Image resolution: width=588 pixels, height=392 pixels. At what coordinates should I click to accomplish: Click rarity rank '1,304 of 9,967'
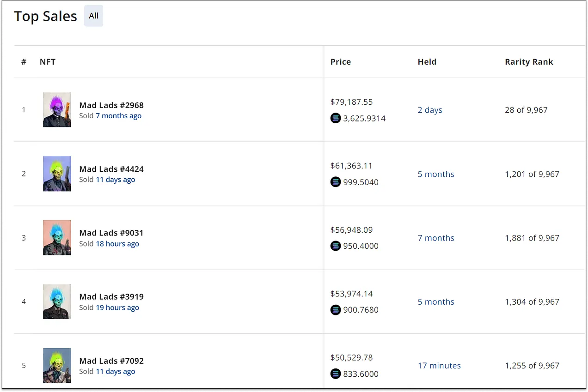(x=532, y=302)
